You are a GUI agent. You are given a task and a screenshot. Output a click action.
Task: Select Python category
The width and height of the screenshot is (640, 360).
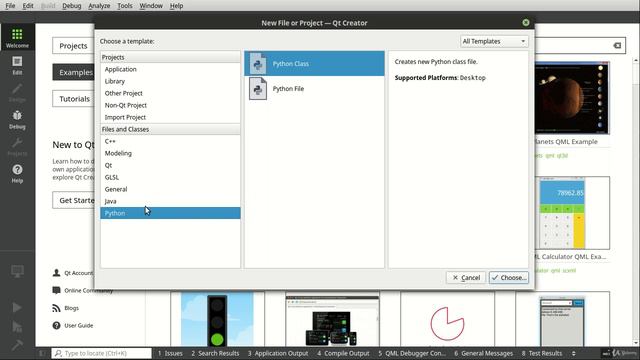tap(170, 213)
